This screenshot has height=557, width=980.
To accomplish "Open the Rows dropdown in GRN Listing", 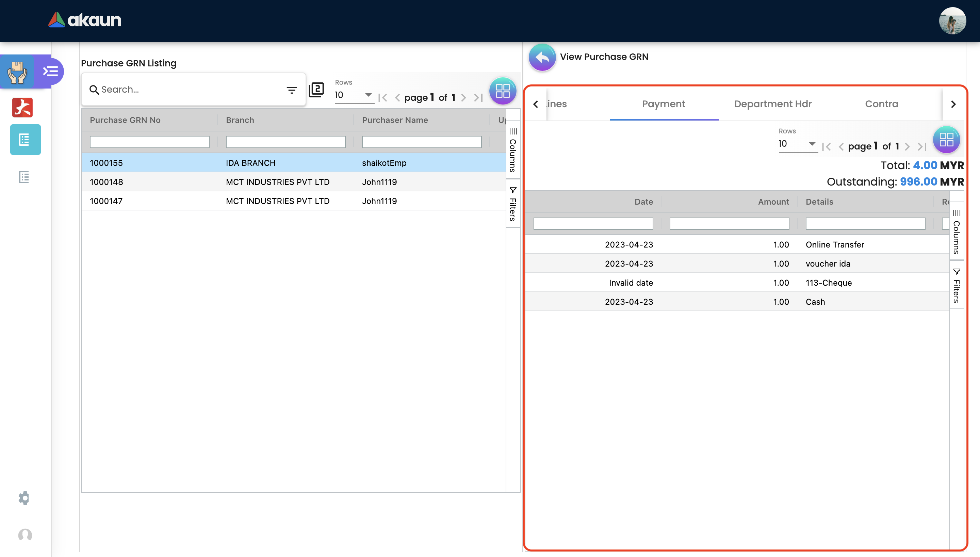I will 354,95.
